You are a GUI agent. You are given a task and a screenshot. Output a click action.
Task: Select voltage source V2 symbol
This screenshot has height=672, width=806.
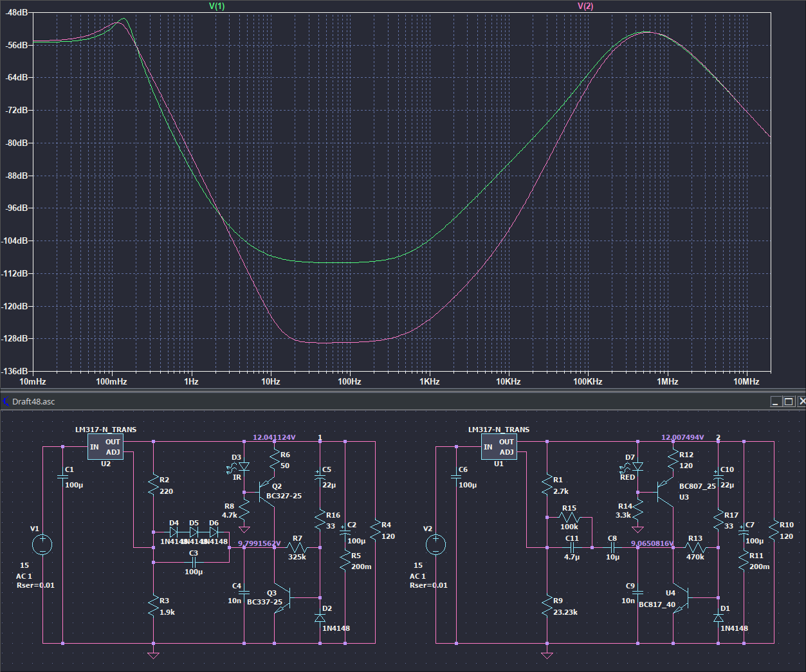click(435, 545)
